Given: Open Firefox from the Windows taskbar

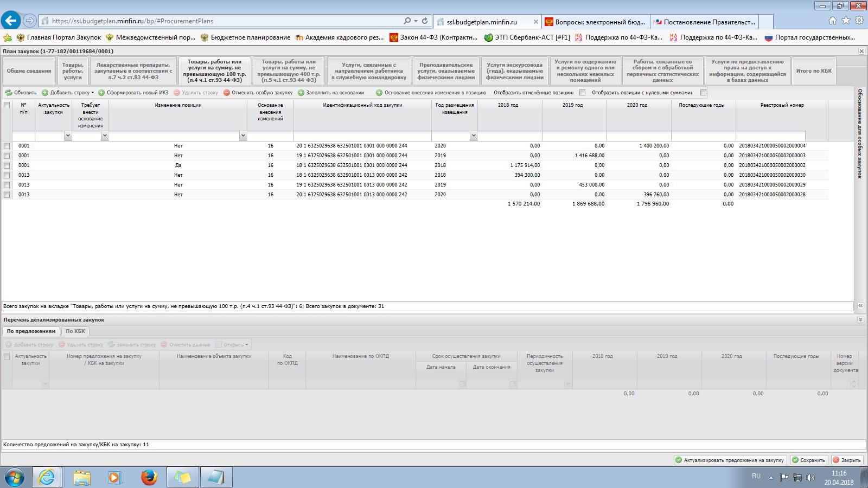Looking at the screenshot, I should point(149,477).
